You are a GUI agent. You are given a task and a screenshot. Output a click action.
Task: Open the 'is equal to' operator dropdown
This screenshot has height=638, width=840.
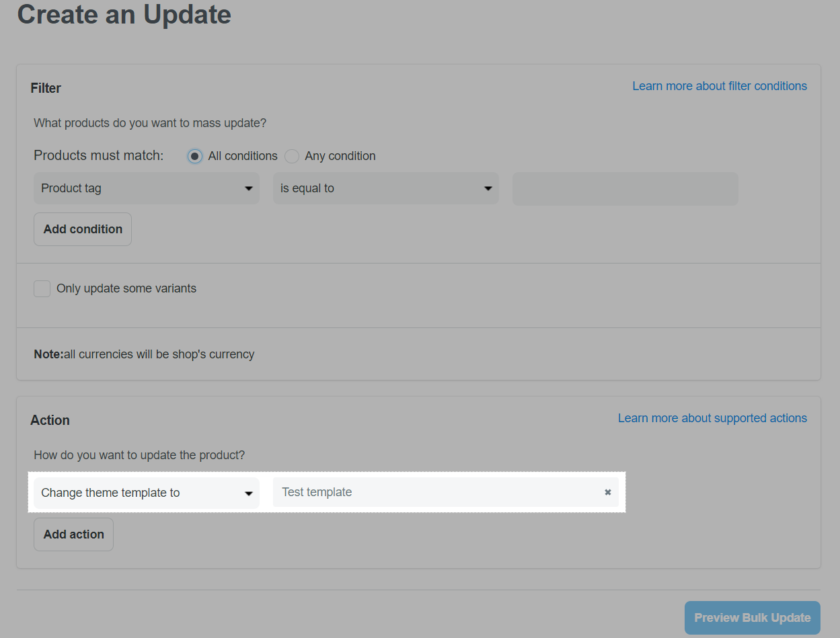point(386,188)
